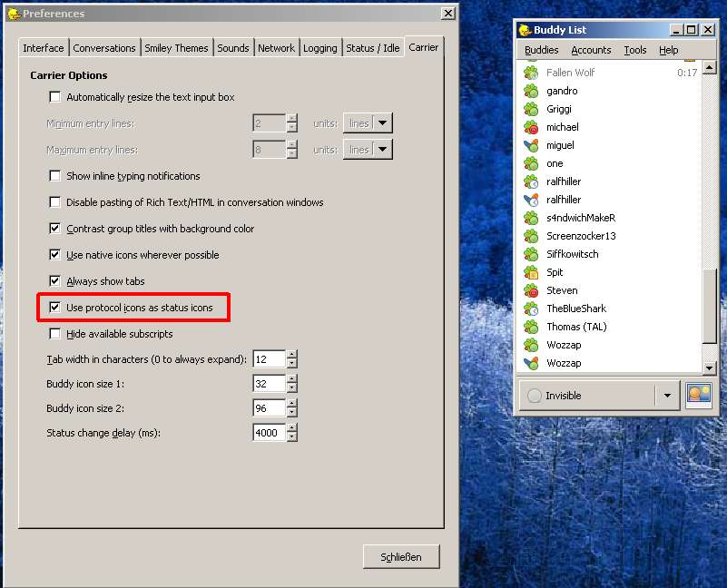Click the protocol icon next to gandro
Screen dimensions: 727x588
pos(531,91)
